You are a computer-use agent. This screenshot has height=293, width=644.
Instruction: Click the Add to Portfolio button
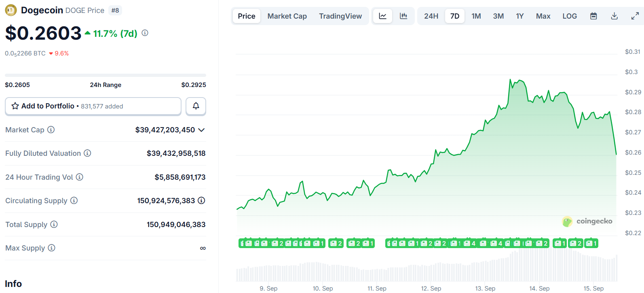point(93,106)
